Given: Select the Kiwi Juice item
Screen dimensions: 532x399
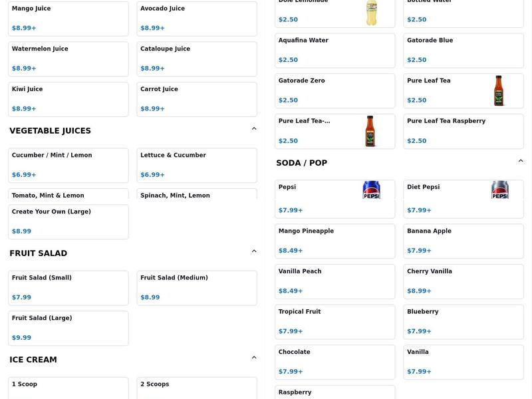Looking at the screenshot, I should click(68, 98).
